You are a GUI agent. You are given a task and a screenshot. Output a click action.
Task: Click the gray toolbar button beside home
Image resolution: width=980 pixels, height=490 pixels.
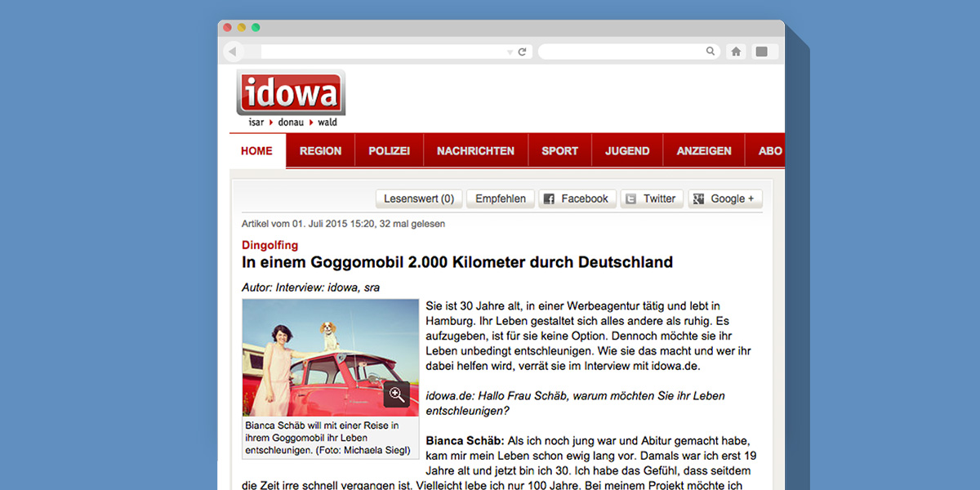coord(762,51)
